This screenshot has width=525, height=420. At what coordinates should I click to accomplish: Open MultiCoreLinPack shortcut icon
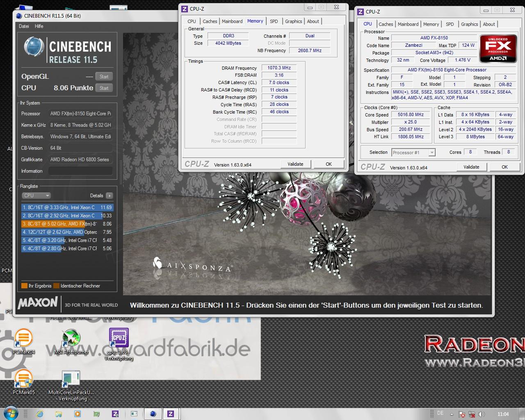pos(71,379)
